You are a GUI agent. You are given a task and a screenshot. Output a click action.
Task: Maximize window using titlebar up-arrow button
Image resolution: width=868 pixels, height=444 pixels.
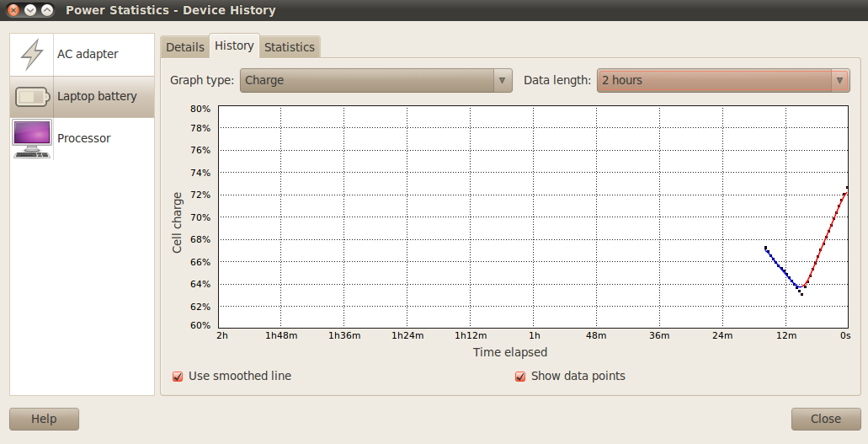pyautogui.click(x=48, y=10)
